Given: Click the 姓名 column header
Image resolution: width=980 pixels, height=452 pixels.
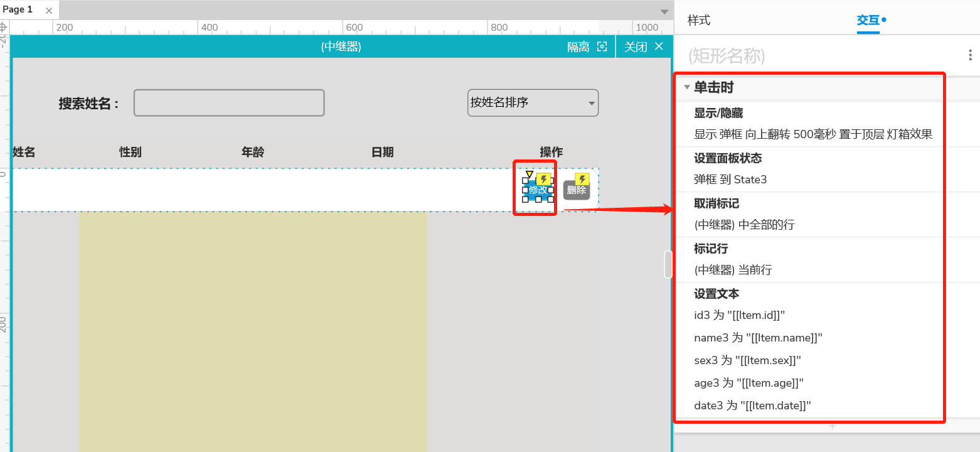Looking at the screenshot, I should point(24,152).
